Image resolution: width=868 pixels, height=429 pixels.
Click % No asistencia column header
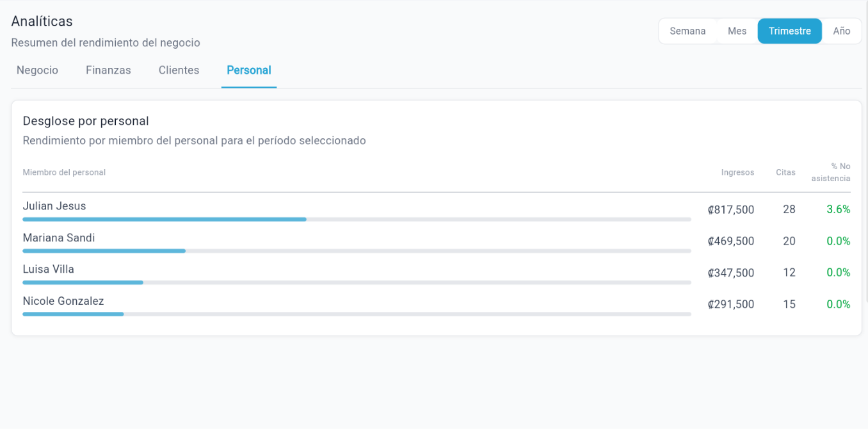tap(831, 172)
